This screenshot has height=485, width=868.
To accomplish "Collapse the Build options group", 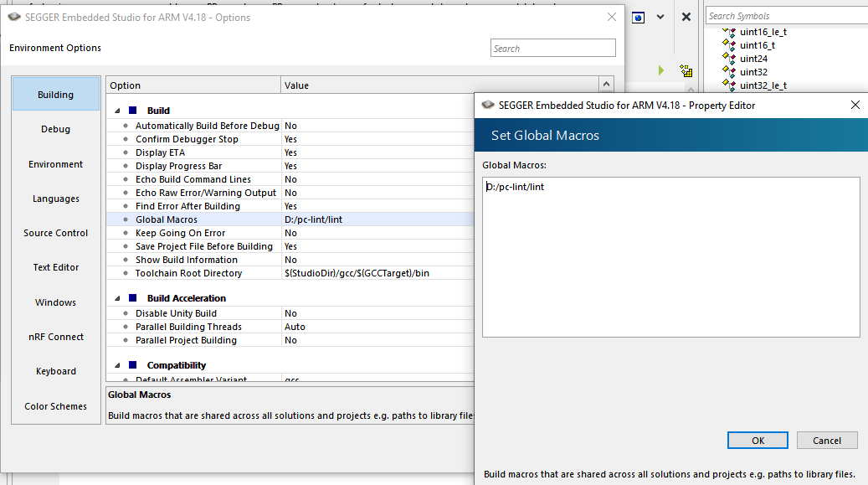I will [x=117, y=111].
